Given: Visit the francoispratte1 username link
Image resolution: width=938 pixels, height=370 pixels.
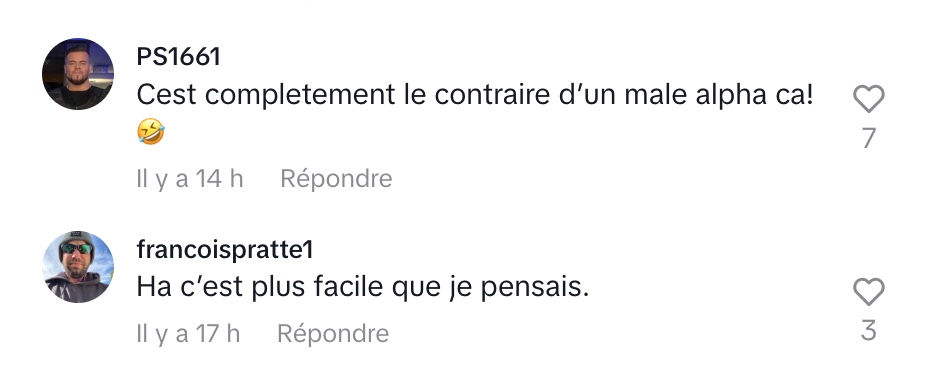Looking at the screenshot, I should point(225,250).
